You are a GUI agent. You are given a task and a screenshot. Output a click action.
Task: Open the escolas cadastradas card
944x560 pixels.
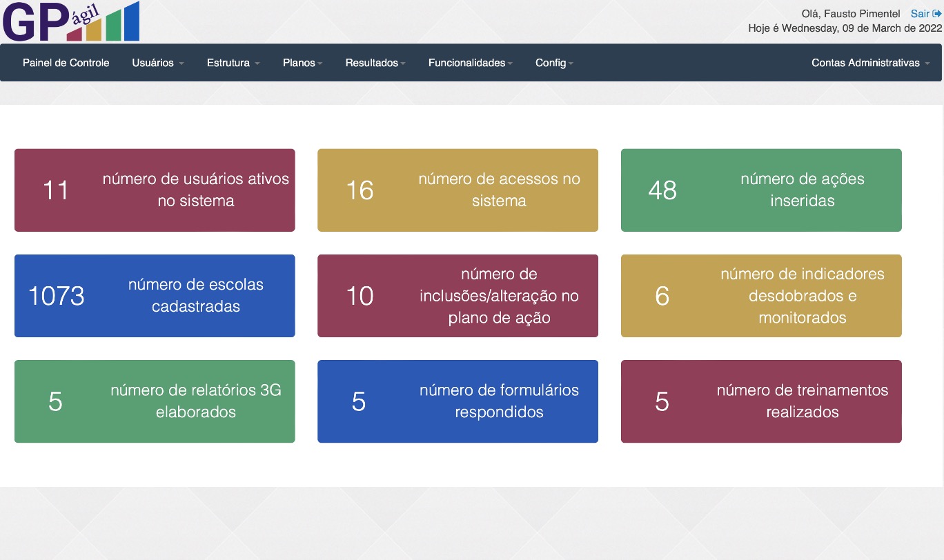point(155,296)
